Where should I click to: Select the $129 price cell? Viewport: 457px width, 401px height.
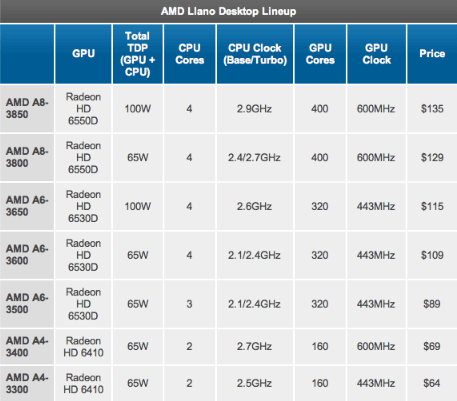tap(432, 157)
